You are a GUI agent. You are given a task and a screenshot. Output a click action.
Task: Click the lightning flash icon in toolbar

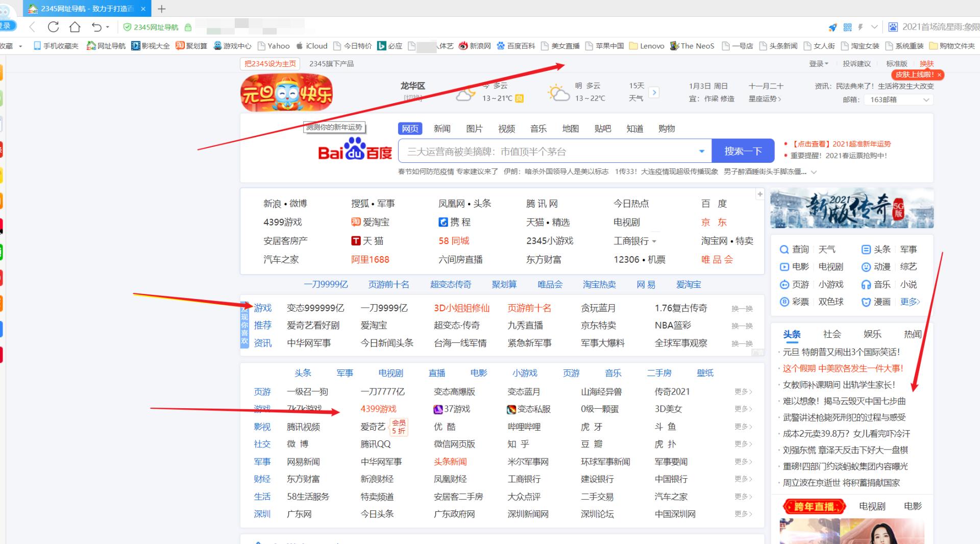[861, 27]
